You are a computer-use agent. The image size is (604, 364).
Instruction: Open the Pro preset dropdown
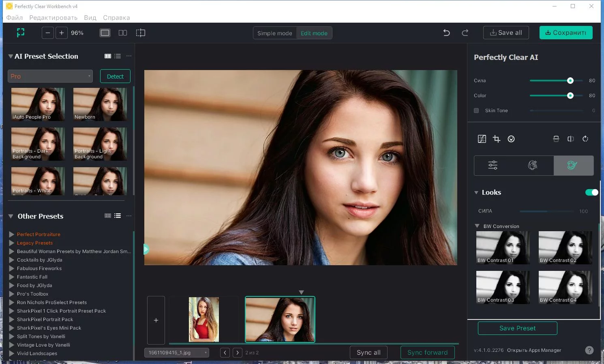pyautogui.click(x=50, y=76)
